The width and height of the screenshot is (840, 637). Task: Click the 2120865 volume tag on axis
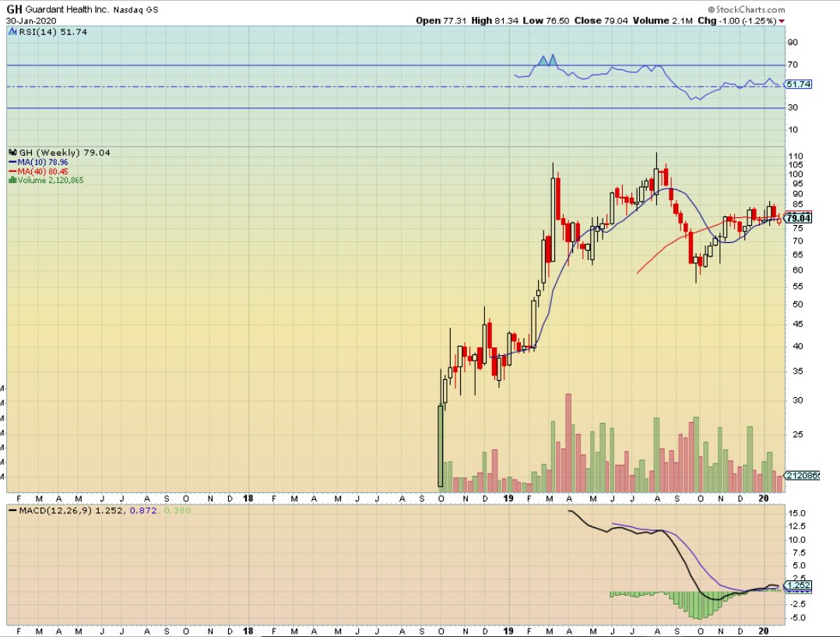[802, 476]
